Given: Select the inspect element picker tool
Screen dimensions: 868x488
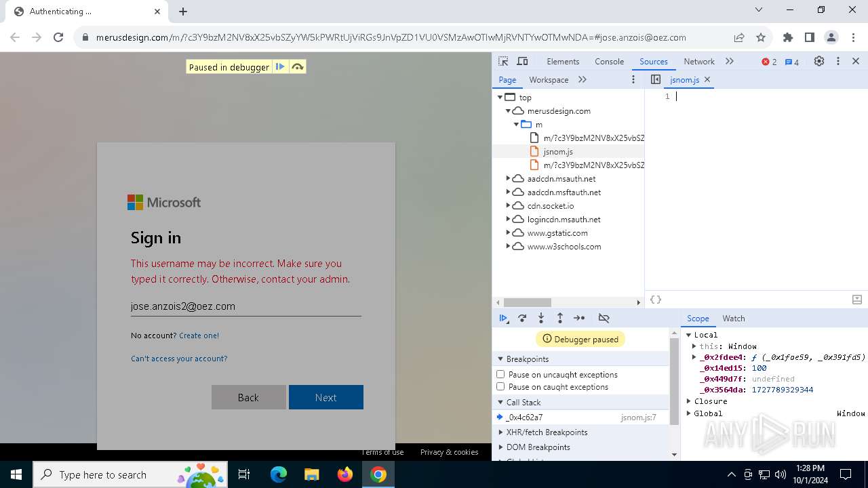Looking at the screenshot, I should pyautogui.click(x=503, y=61).
